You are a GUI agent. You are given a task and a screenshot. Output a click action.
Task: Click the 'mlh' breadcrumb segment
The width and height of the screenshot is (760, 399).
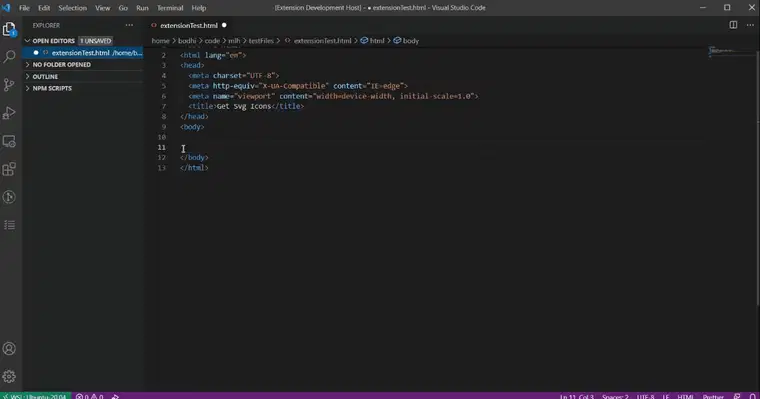[234, 41]
